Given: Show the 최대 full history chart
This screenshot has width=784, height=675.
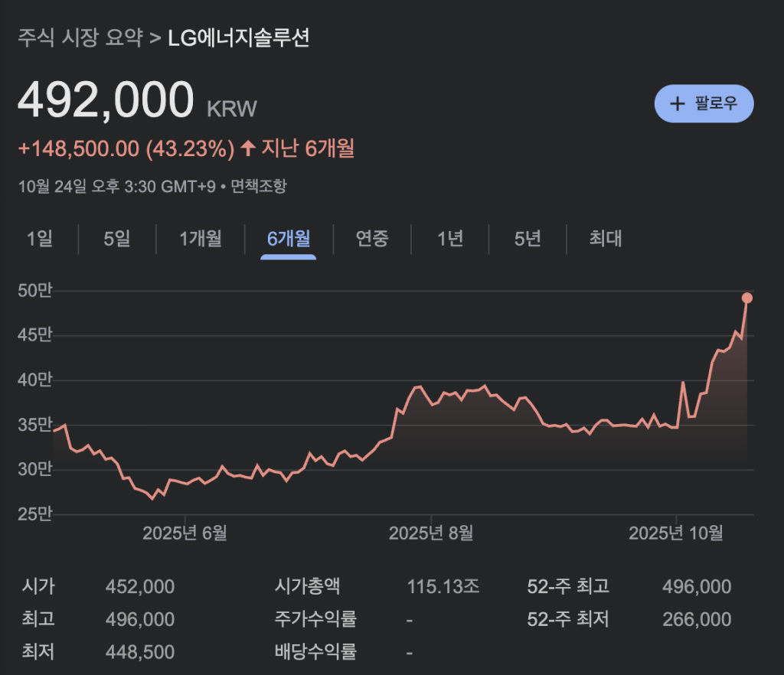Looking at the screenshot, I should [x=605, y=239].
